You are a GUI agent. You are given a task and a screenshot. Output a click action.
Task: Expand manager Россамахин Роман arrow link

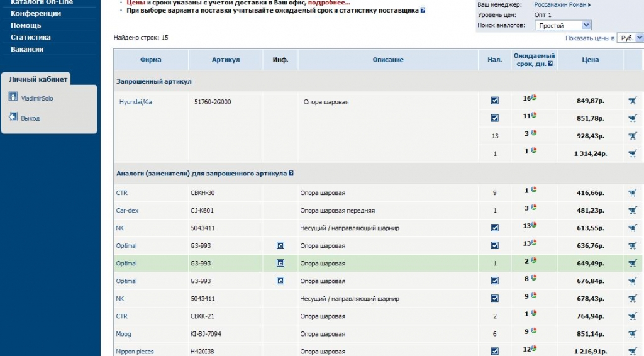(x=589, y=5)
